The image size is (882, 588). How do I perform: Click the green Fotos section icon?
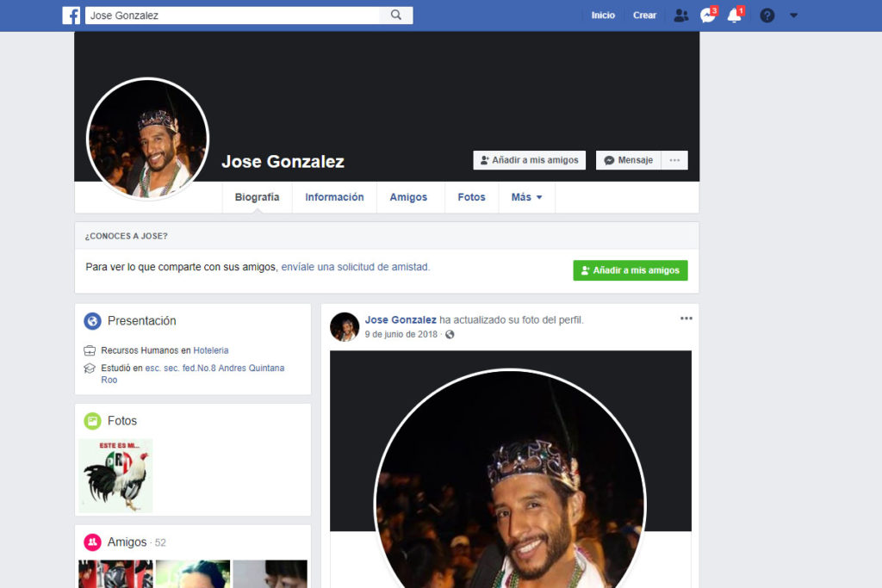click(92, 421)
